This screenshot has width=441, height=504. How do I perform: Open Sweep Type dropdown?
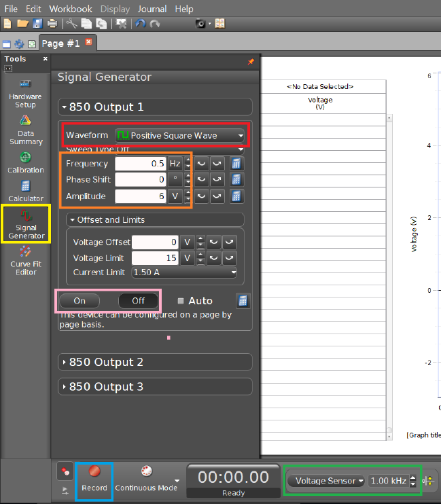coord(179,149)
